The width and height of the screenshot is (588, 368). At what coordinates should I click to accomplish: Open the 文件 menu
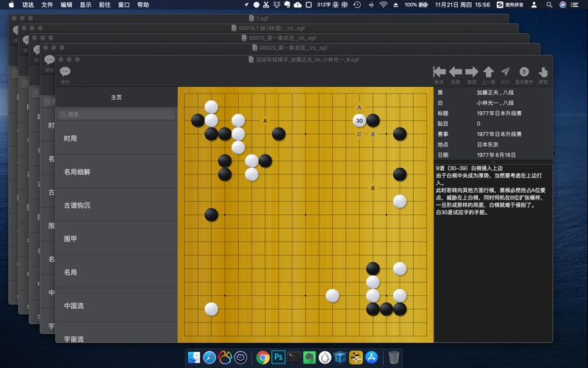pyautogui.click(x=47, y=4)
